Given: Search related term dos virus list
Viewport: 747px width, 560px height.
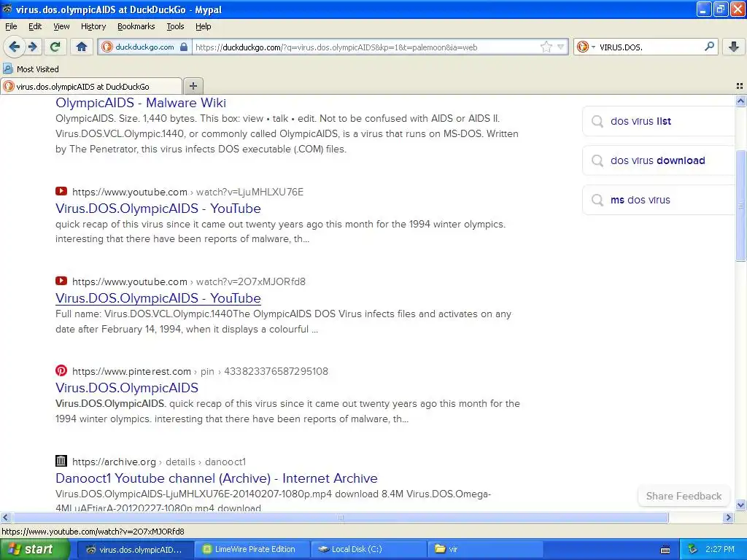Looking at the screenshot, I should point(640,121).
